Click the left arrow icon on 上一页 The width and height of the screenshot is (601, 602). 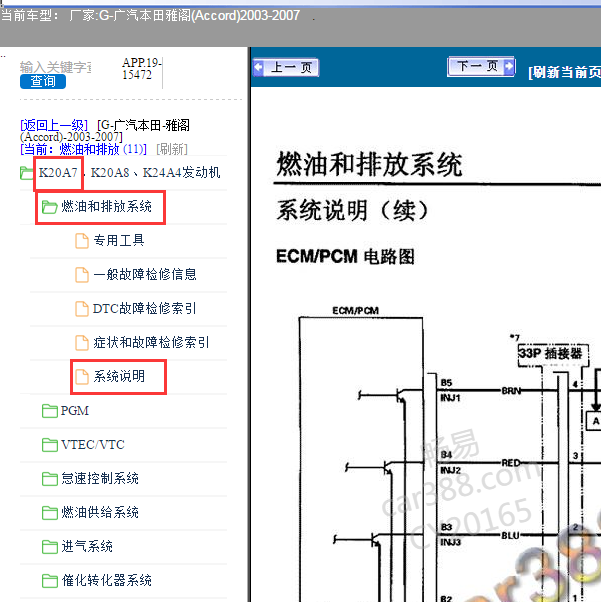click(x=258, y=67)
